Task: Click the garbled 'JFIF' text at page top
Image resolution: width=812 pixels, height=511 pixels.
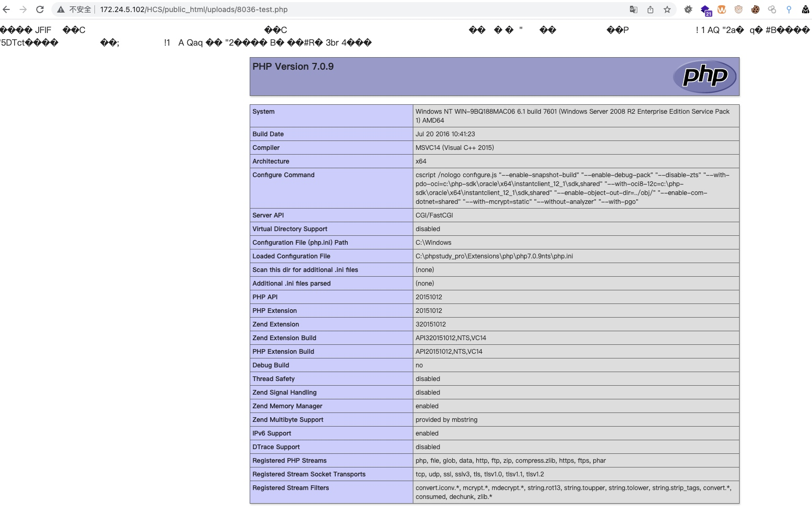Action: pos(43,30)
